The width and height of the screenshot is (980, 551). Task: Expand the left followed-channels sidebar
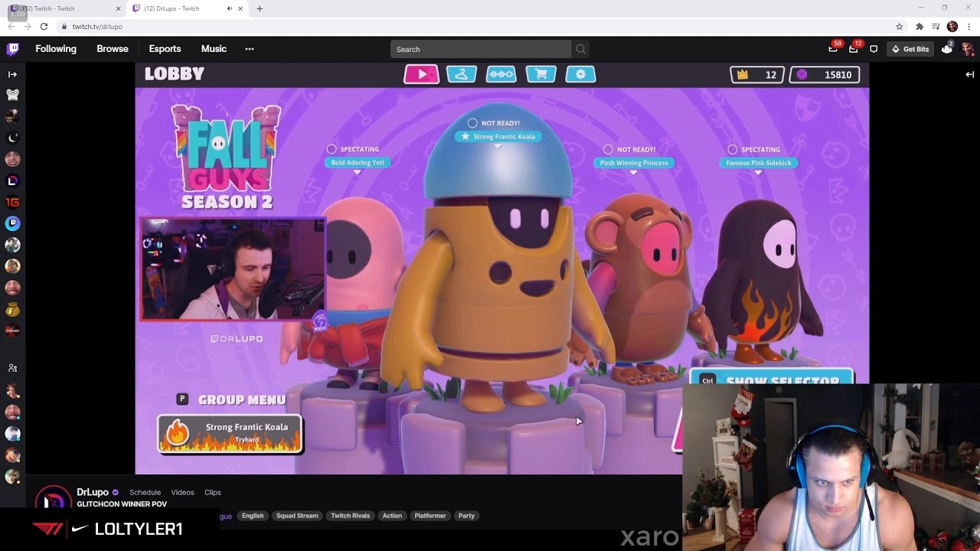click(12, 74)
